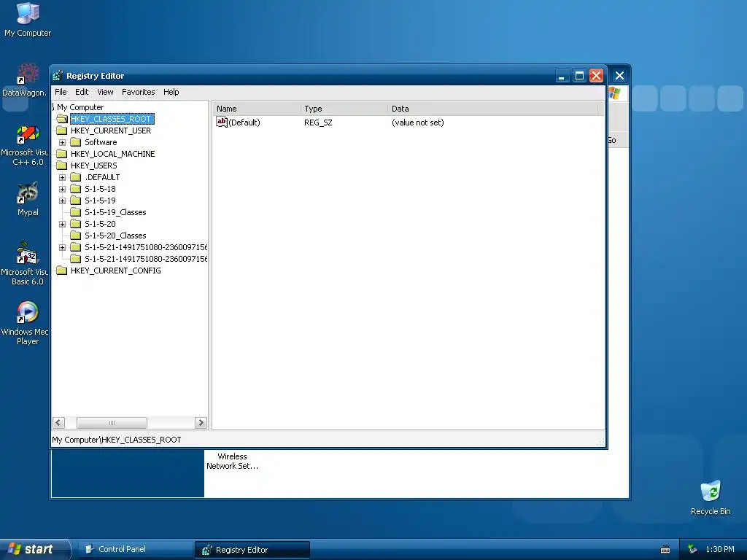Screen dimensions: 747x560
Task: Click the HKEY_CURRENT_USER folder icon
Action: (x=62, y=131)
